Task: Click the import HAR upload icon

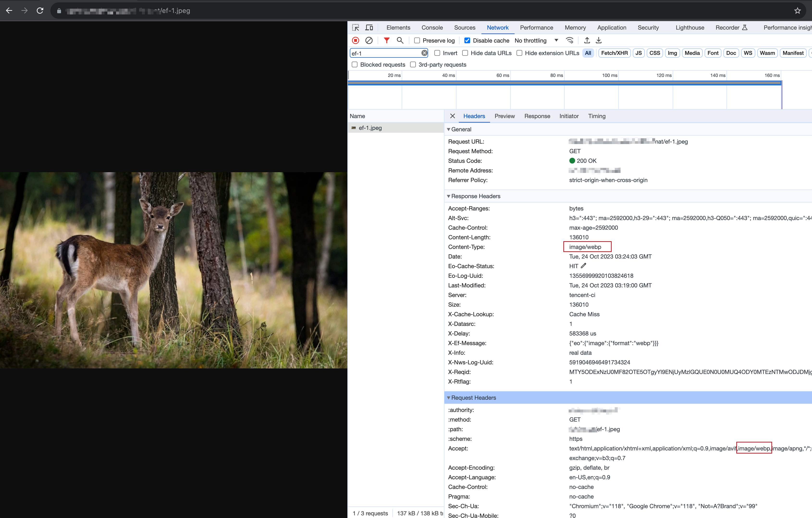Action: click(587, 40)
